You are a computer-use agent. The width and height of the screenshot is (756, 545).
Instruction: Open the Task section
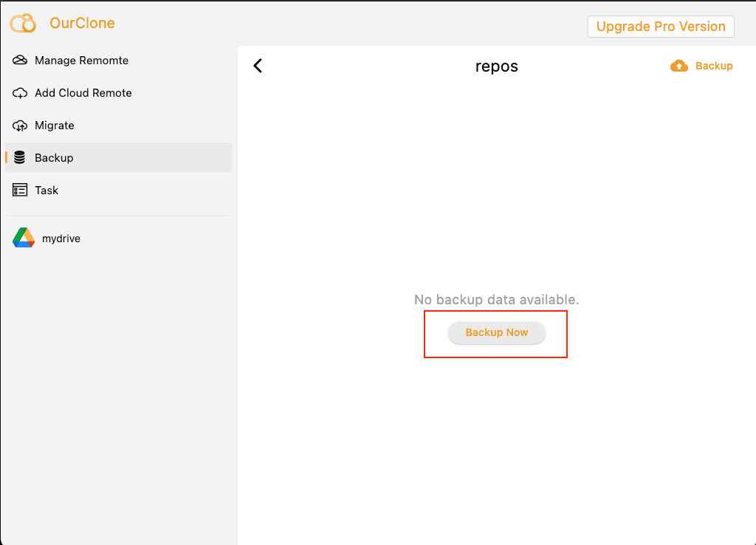click(x=119, y=190)
